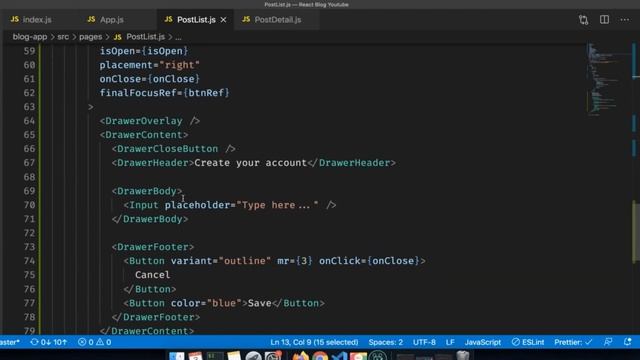Screen dimensions: 640x360
Task: Click the opening DrawerFooter tag on line 73
Action: pos(153,247)
